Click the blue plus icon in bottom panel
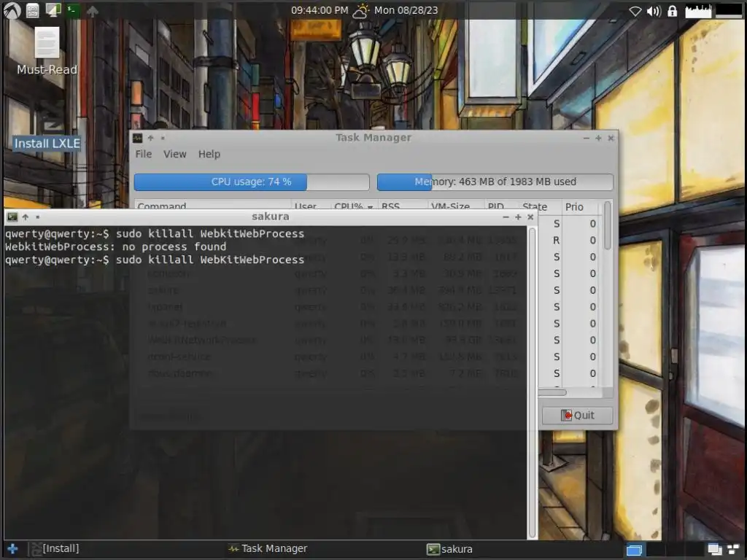 (13, 548)
